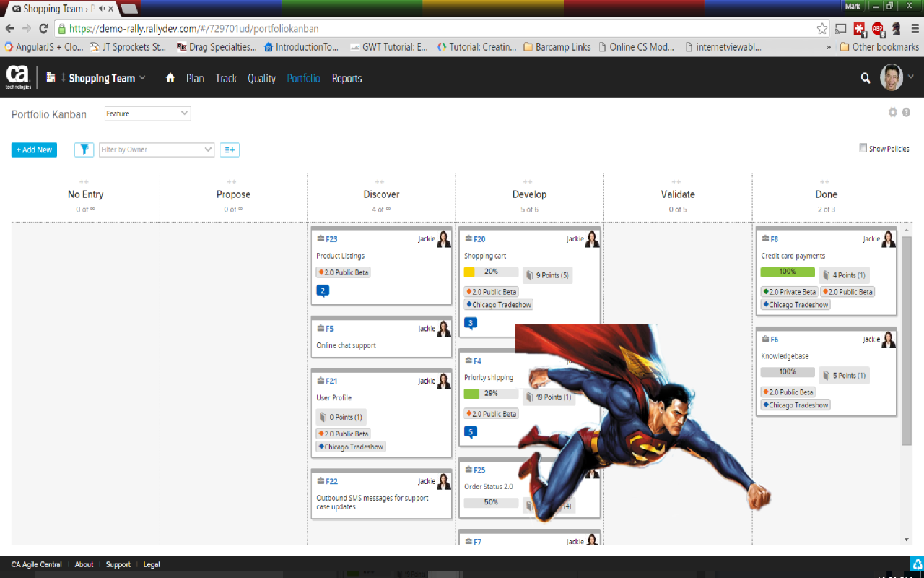Open the settings gear icon
This screenshot has height=578, width=924.
[893, 113]
